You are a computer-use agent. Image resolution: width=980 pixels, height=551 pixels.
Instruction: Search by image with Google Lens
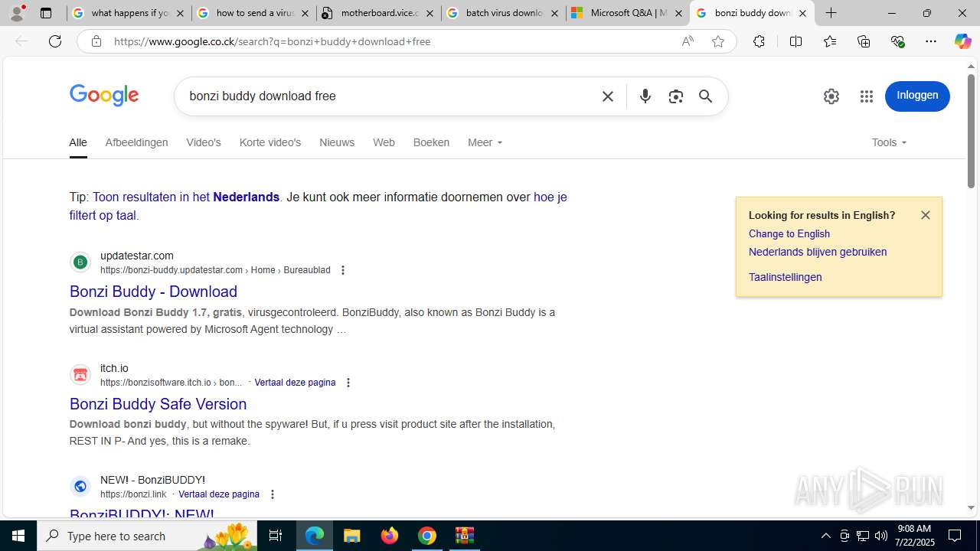pyautogui.click(x=675, y=96)
